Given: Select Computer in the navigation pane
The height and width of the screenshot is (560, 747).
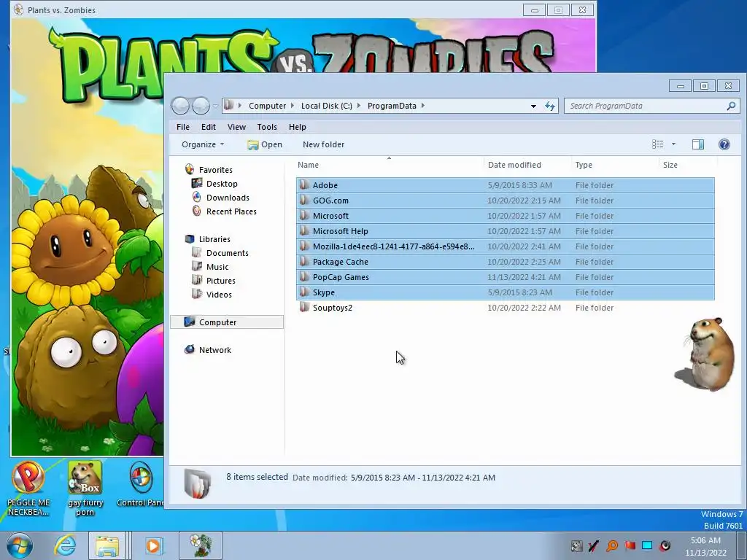Looking at the screenshot, I should coord(227,322).
